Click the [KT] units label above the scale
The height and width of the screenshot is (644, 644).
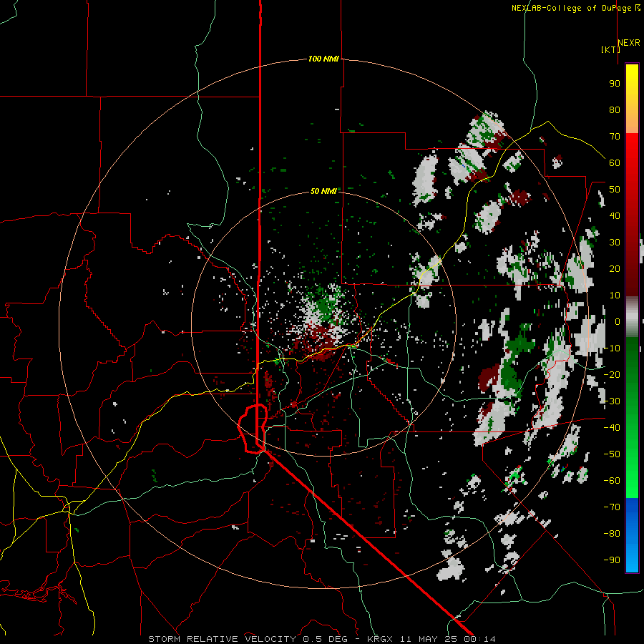pos(610,49)
